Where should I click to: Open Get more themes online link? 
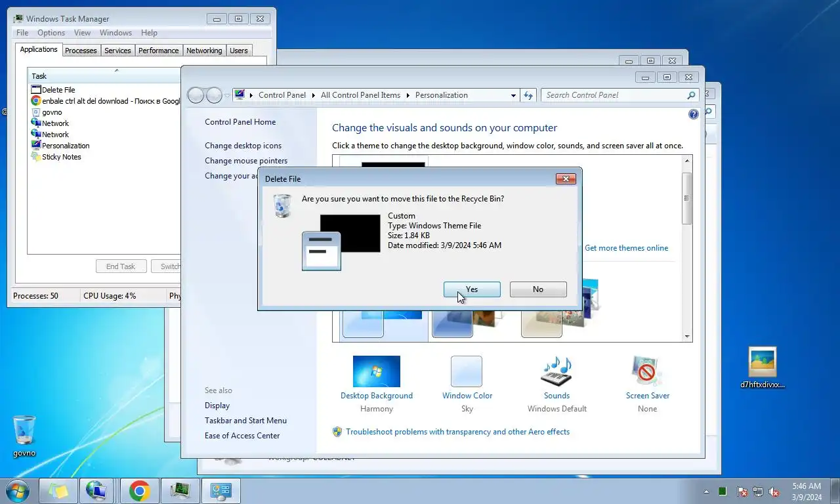coord(626,248)
